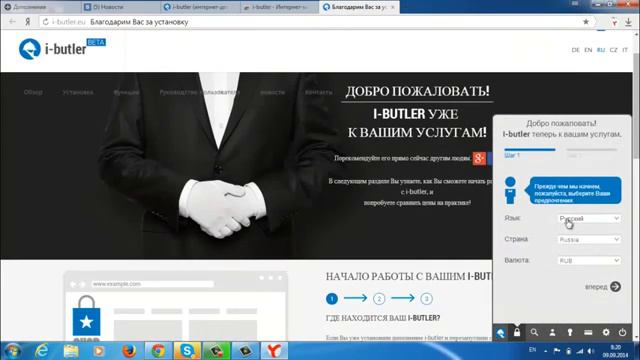Switch site language to RU
Viewport: 640px width, 360px height.
[x=601, y=50]
